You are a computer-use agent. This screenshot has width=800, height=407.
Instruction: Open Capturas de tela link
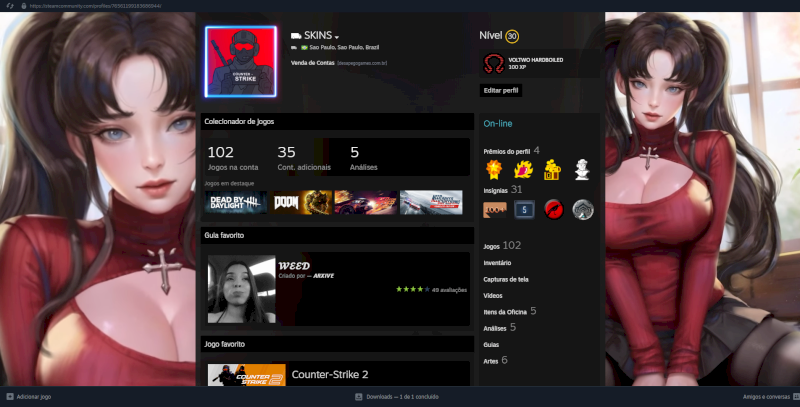506,279
